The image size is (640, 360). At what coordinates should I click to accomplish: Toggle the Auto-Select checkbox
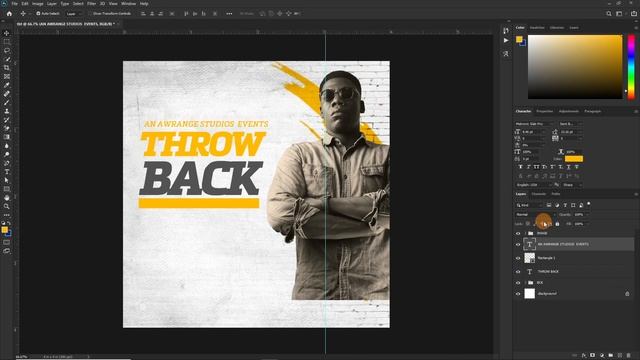tap(38, 13)
